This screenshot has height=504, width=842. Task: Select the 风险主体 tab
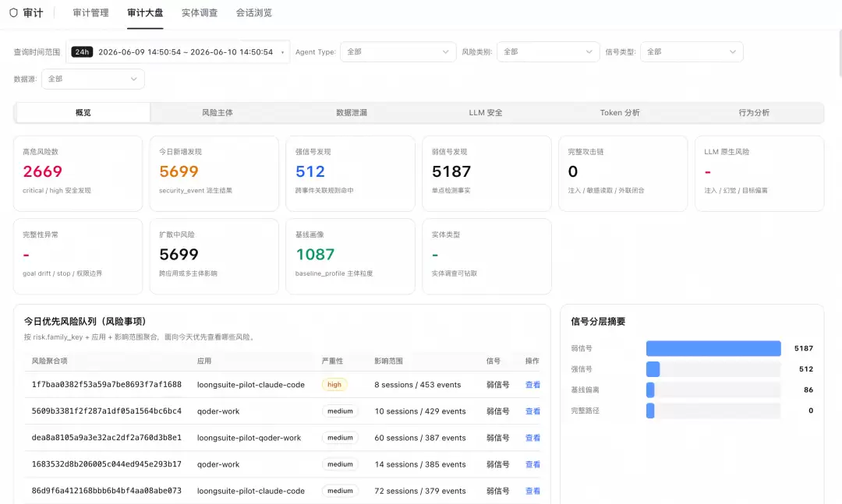point(218,113)
